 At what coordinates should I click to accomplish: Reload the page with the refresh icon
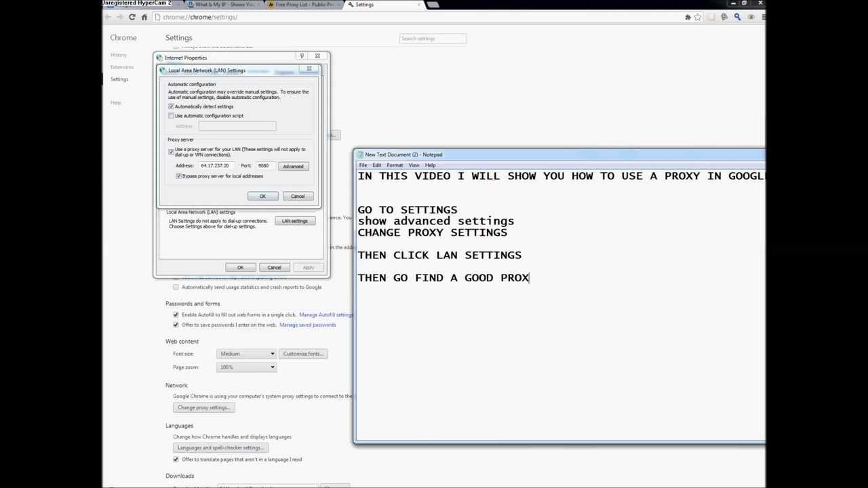coord(132,17)
